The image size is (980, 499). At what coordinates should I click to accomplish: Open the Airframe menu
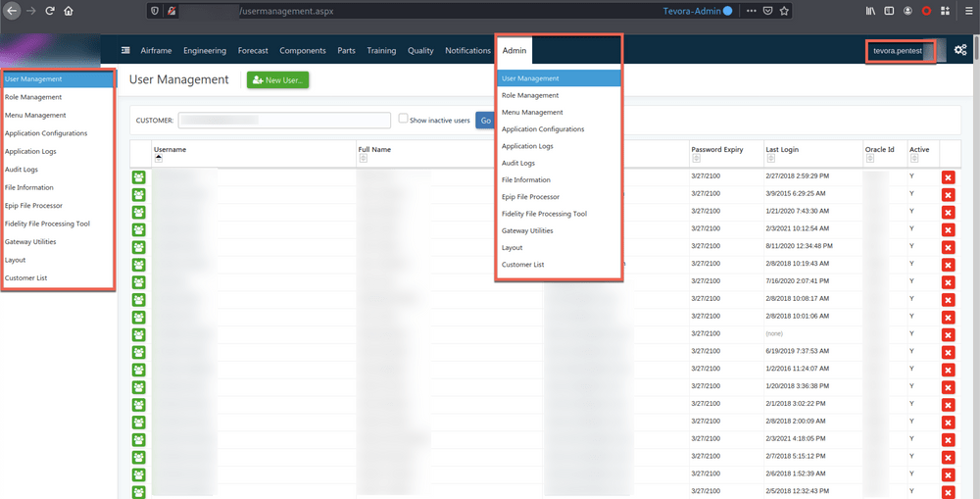click(156, 51)
